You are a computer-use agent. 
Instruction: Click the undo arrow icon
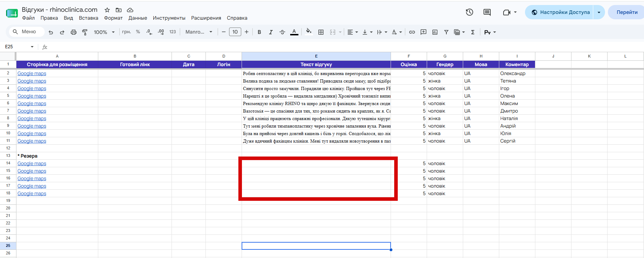tap(51, 32)
